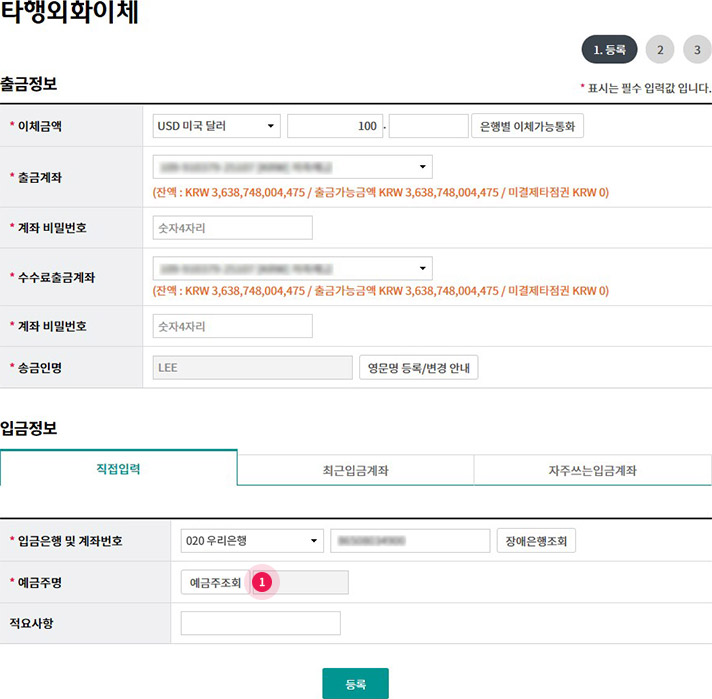Click the pink number 1 marker badge

point(263,581)
